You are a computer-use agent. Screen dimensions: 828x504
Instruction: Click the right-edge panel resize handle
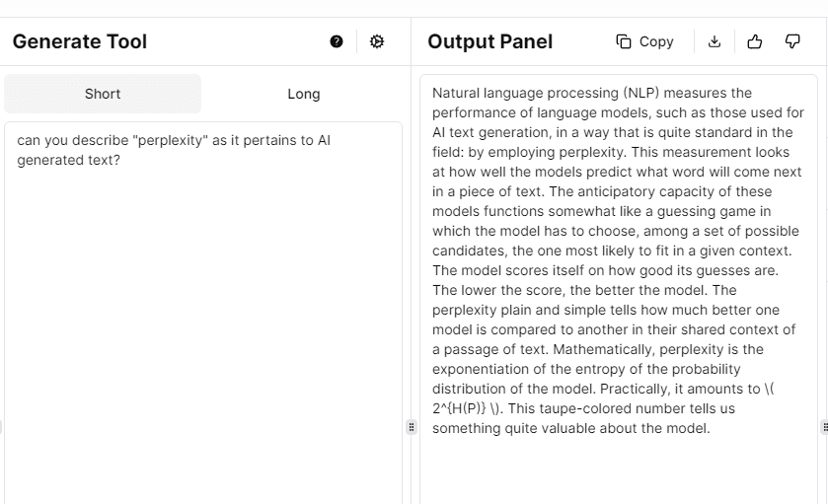coord(824,427)
